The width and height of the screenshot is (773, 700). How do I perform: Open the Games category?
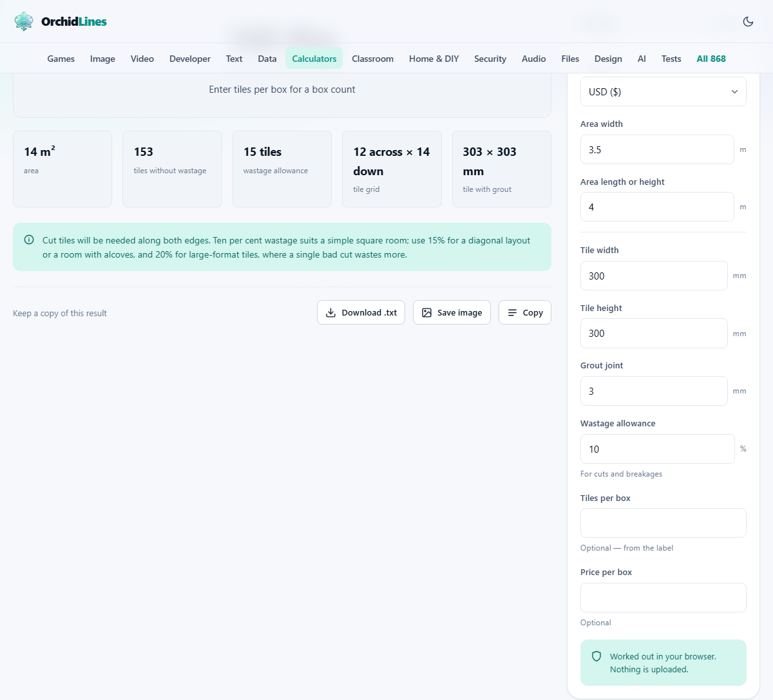[x=61, y=59]
